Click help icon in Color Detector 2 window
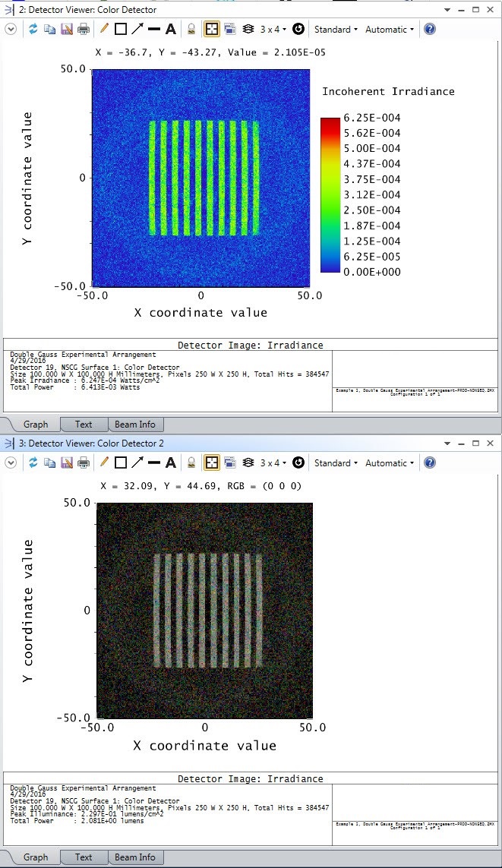 point(430,462)
